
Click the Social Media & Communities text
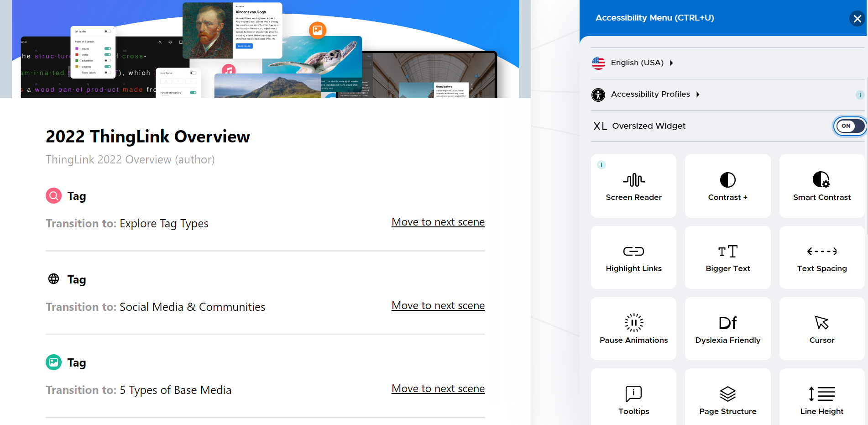click(192, 307)
